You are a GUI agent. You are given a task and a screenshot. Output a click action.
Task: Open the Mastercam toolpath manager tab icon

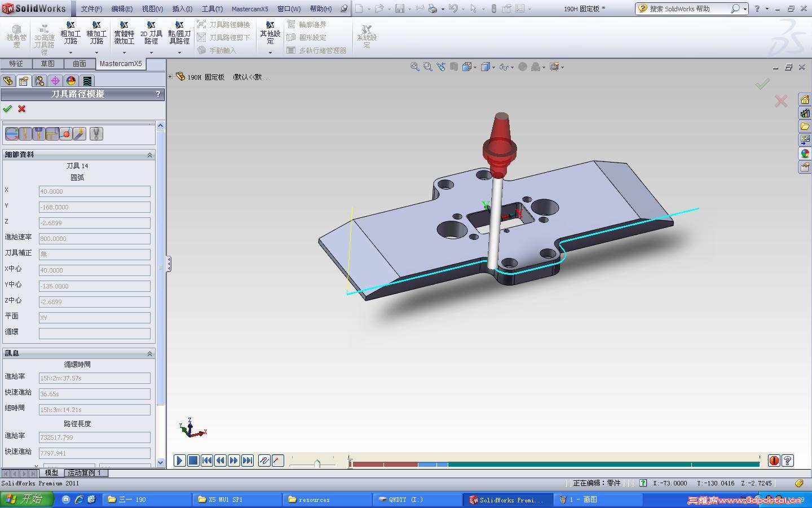point(87,81)
